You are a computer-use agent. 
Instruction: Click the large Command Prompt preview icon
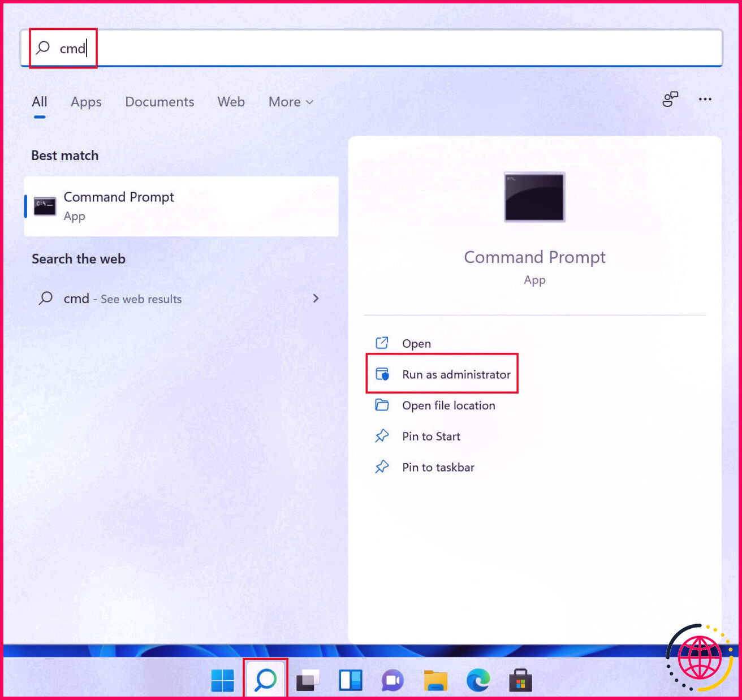coord(534,197)
